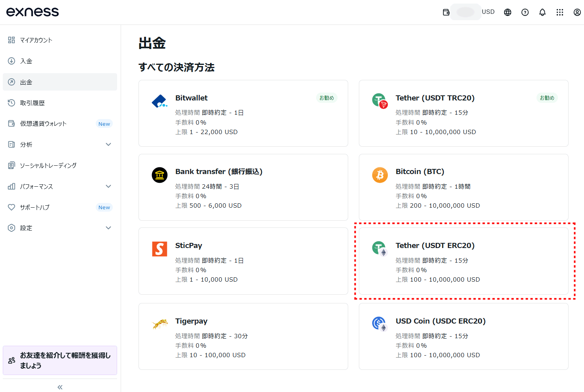Open the user profile icon
584x392 pixels.
(577, 12)
